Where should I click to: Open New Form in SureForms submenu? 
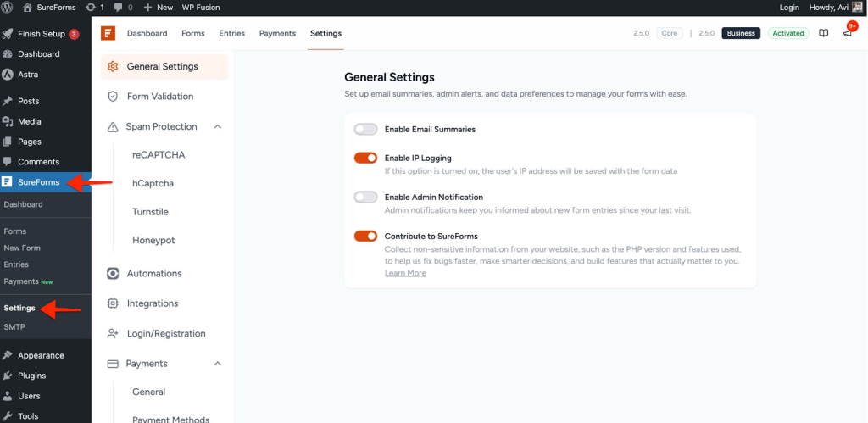[x=22, y=248]
